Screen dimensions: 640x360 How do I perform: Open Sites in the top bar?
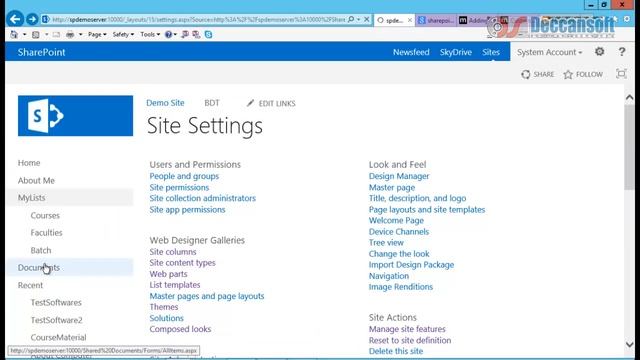coord(491,52)
